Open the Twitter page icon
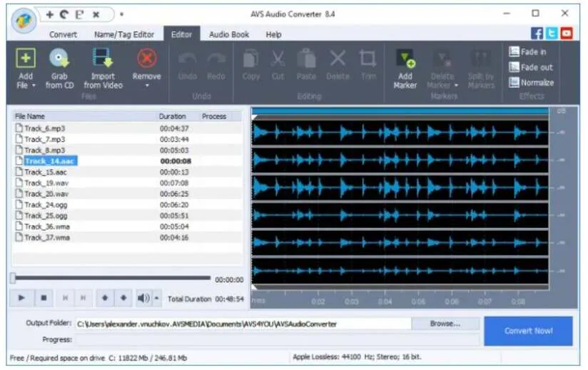 [x=552, y=34]
